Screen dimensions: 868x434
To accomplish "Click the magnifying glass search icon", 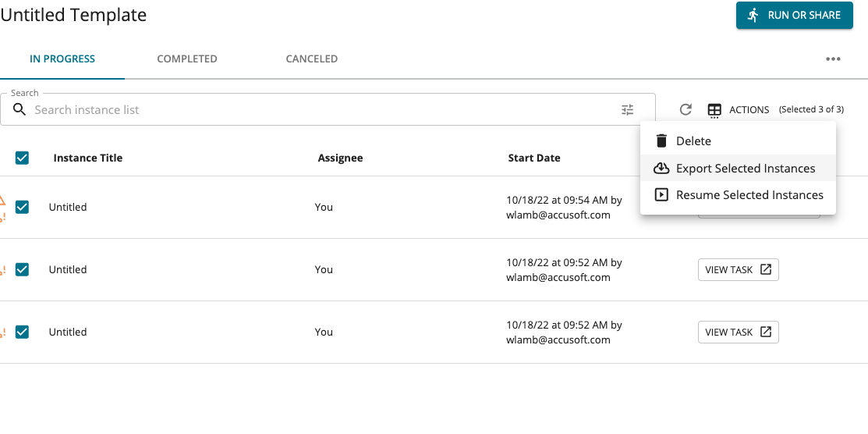I will point(19,109).
